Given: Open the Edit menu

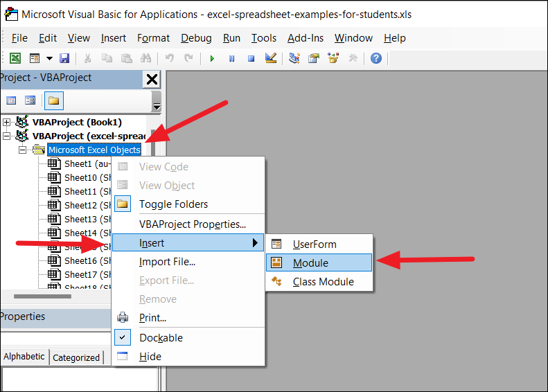Looking at the screenshot, I should [x=48, y=37].
